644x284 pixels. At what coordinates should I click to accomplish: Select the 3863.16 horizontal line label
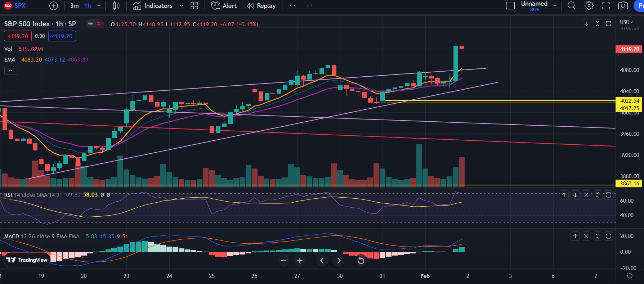(629, 184)
